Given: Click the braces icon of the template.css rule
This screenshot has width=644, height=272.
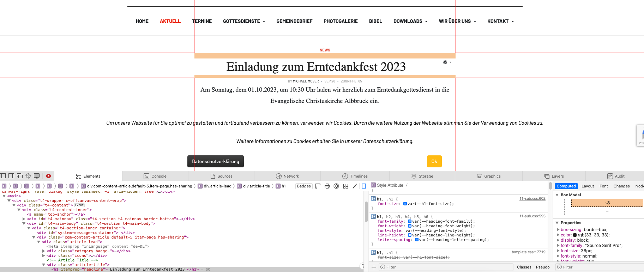Looking at the screenshot, I should pos(373,252).
